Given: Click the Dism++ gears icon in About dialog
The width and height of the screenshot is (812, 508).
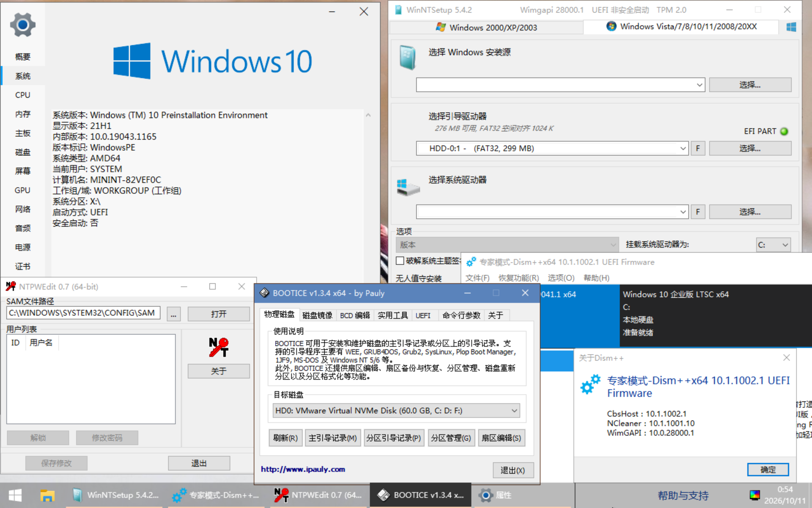Looking at the screenshot, I should [590, 384].
